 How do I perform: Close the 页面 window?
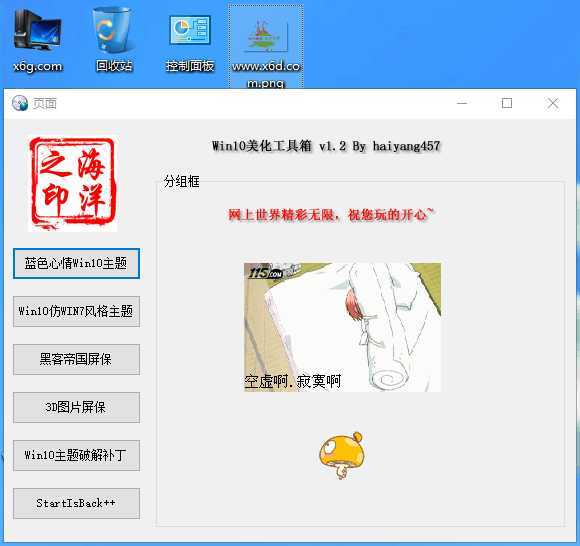click(x=553, y=103)
